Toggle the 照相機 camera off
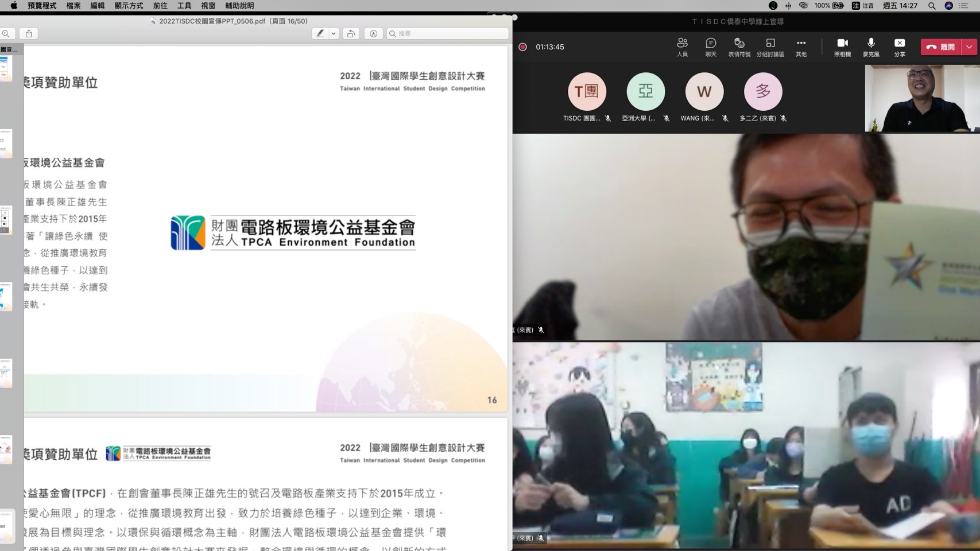Viewport: 980px width, 551px height. (842, 46)
